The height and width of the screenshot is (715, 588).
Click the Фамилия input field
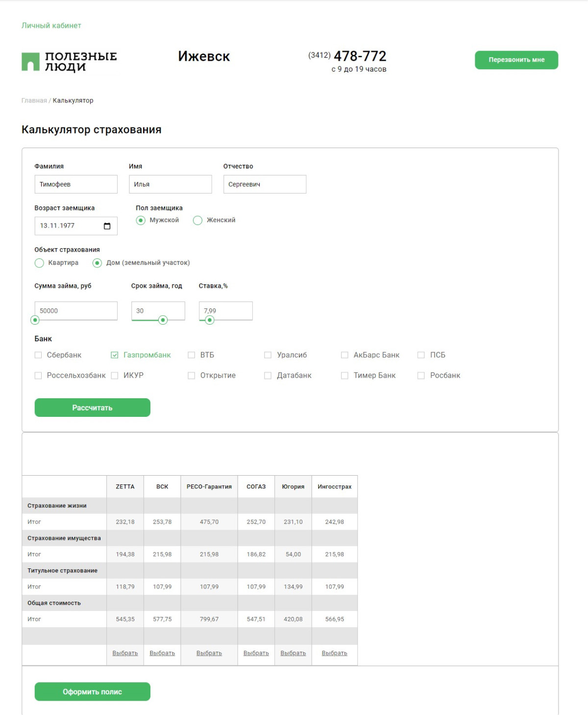pos(76,184)
